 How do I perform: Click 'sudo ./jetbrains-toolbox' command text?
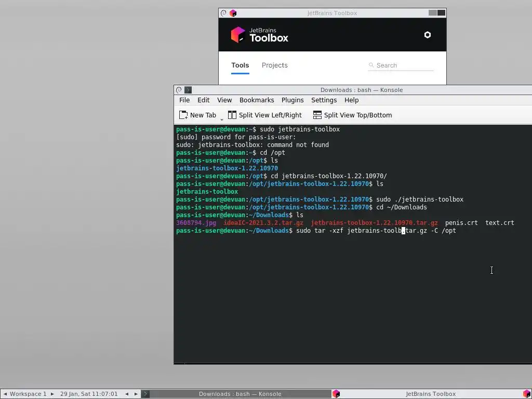coord(420,199)
